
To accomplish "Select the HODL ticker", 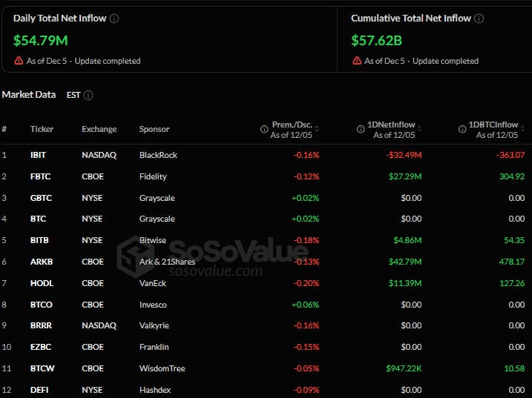I will click(x=42, y=283).
